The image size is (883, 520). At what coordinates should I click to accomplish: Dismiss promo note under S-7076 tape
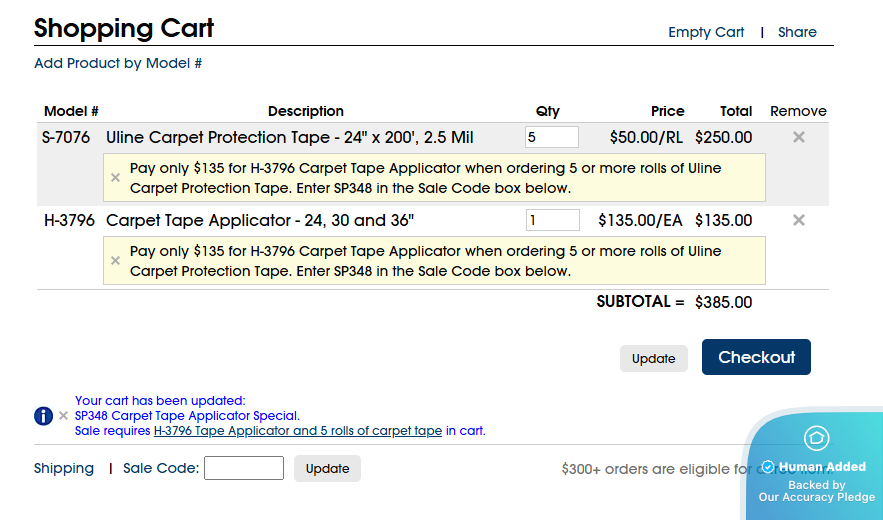point(115,177)
